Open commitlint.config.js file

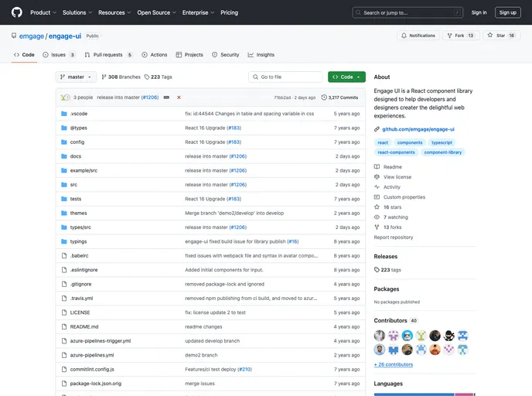(x=92, y=370)
